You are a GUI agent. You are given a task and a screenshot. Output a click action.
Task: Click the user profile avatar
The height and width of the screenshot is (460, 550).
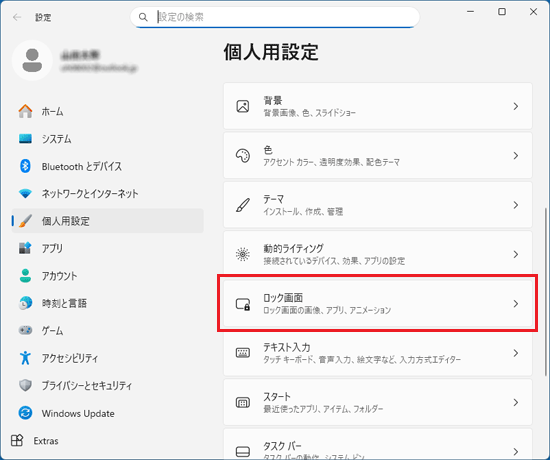(x=32, y=60)
